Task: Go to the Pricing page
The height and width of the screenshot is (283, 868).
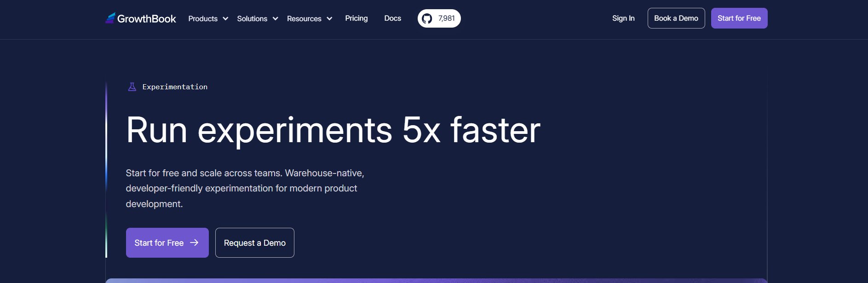Action: tap(356, 18)
